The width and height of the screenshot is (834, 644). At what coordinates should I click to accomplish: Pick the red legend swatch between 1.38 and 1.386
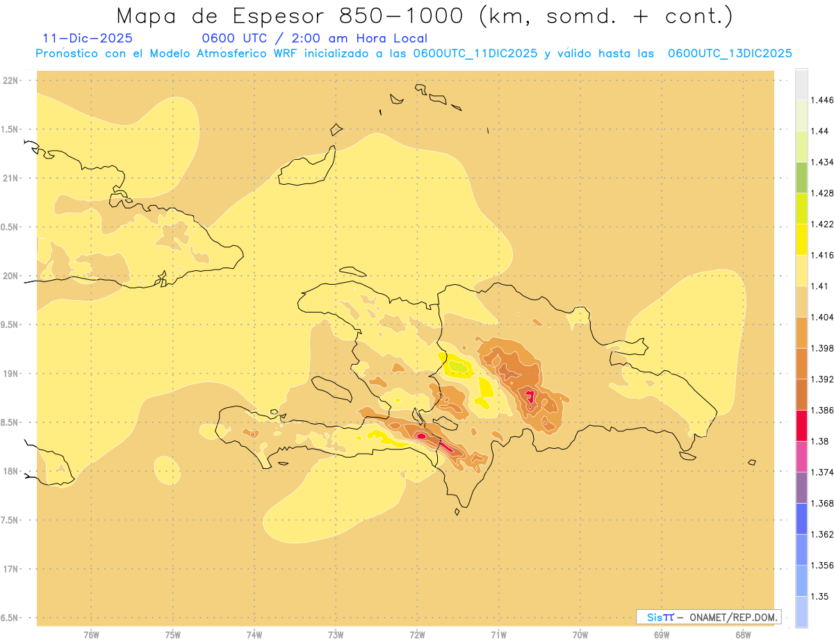click(801, 426)
